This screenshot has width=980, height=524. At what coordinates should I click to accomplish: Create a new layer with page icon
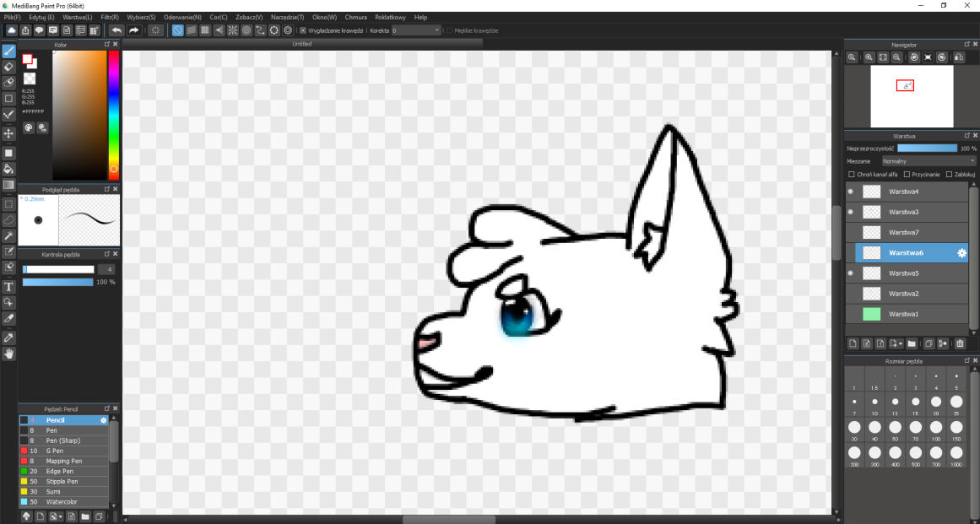point(853,343)
